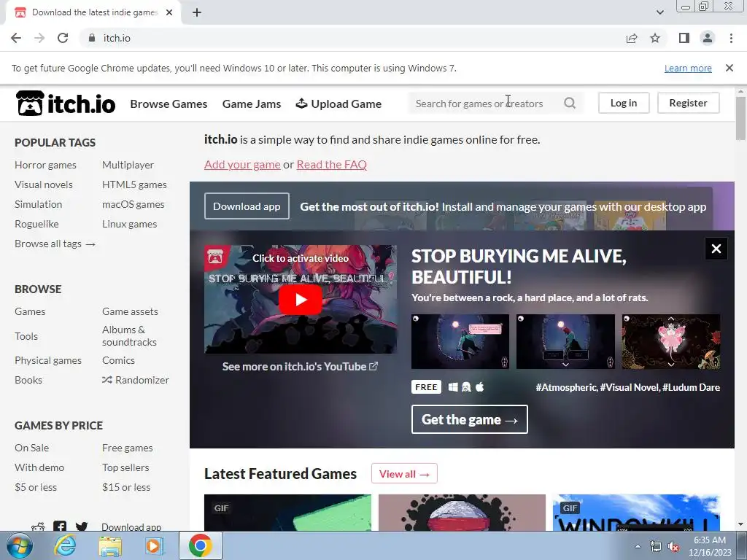The width and height of the screenshot is (747, 560).
Task: Click Browse all tags link
Action: pyautogui.click(x=55, y=244)
